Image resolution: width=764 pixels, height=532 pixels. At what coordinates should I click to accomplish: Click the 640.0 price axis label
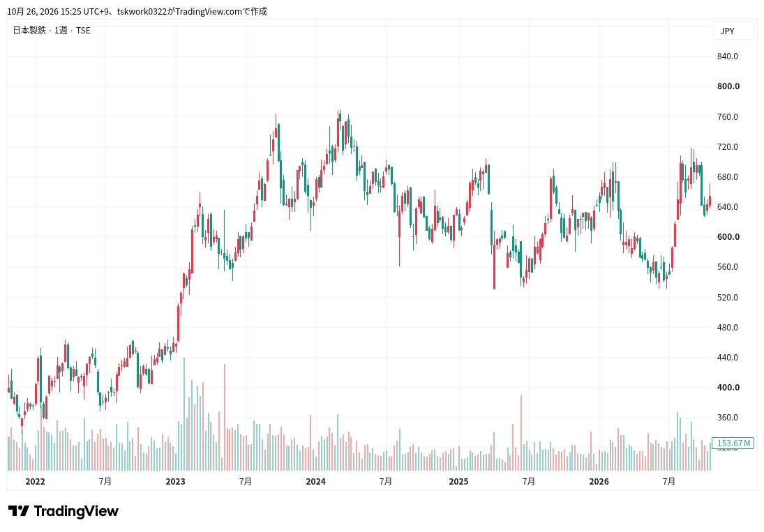(x=728, y=207)
